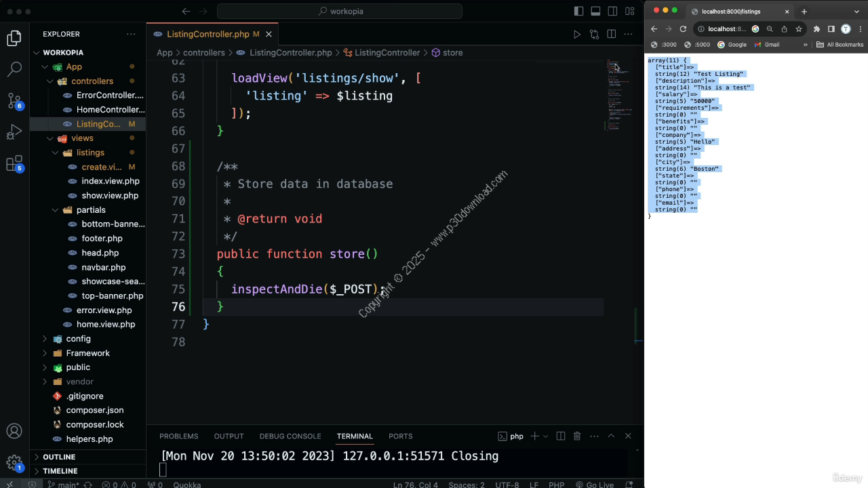
Task: Switch to the PORTS panel tab
Action: pyautogui.click(x=400, y=436)
